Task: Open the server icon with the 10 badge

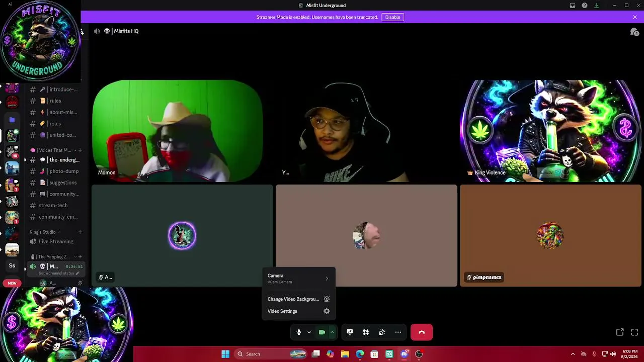Action: 12,151
